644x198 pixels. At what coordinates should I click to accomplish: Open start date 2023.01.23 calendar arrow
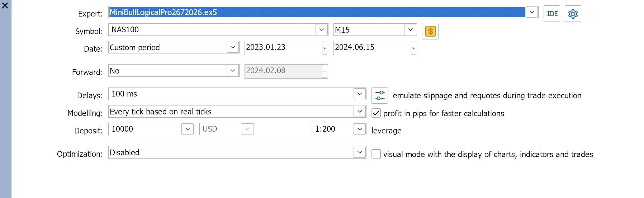point(325,48)
